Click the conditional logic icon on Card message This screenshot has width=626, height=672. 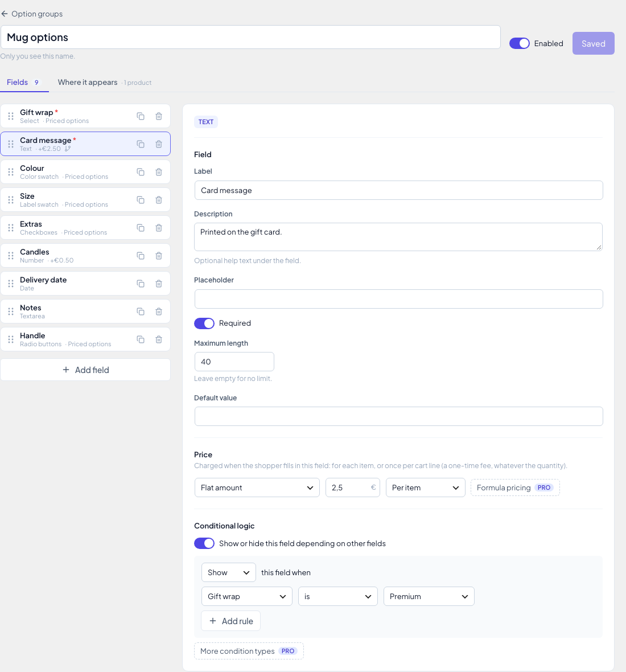pyautogui.click(x=68, y=149)
